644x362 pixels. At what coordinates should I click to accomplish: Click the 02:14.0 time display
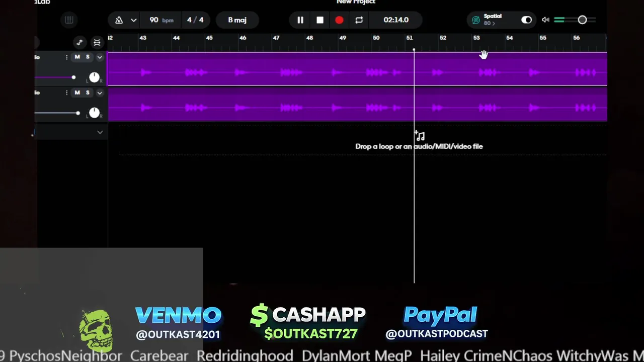396,20
